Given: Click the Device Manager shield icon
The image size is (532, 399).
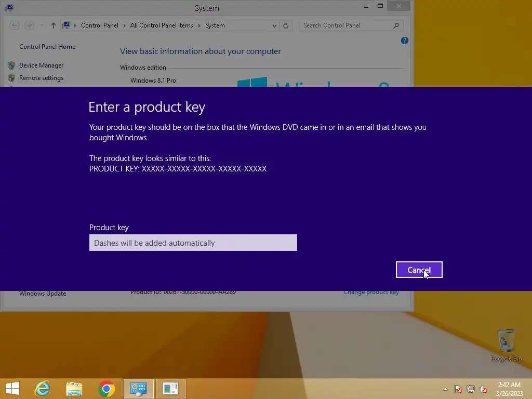Looking at the screenshot, I should tap(11, 65).
